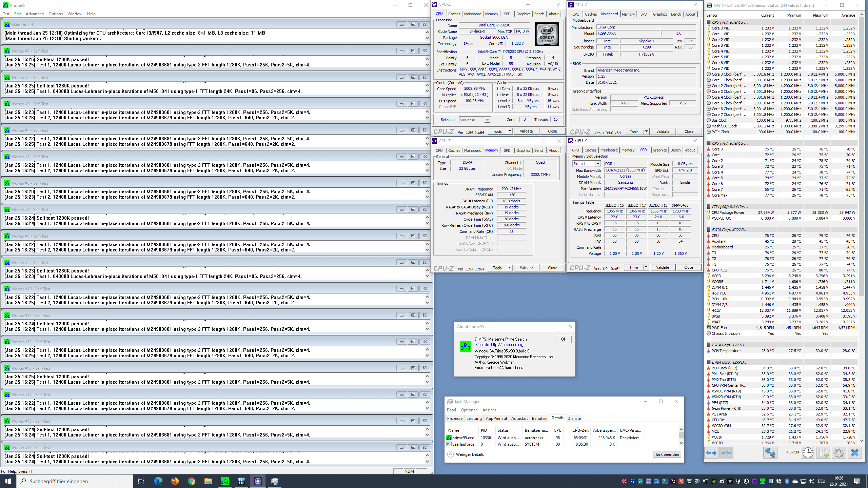Start HWiNFO logging with sheet-plus icon
Viewport: 868px width, 488px height.
pyautogui.click(x=824, y=453)
